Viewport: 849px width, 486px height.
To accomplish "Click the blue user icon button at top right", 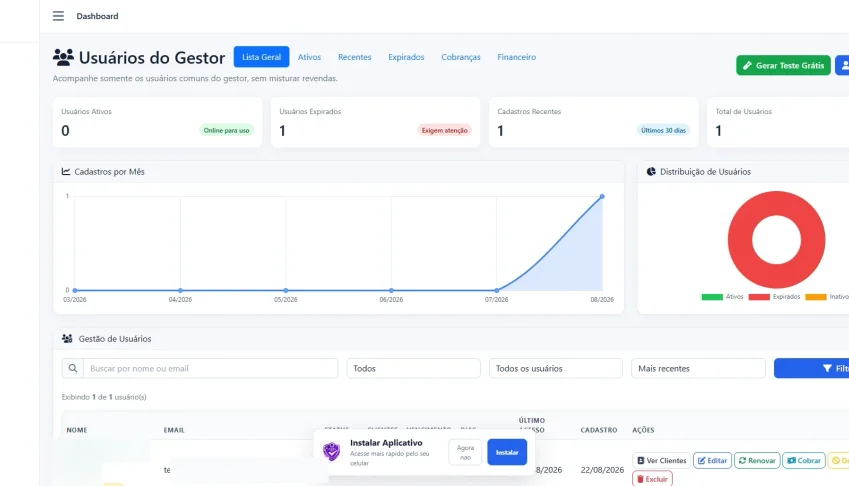I will 843,65.
